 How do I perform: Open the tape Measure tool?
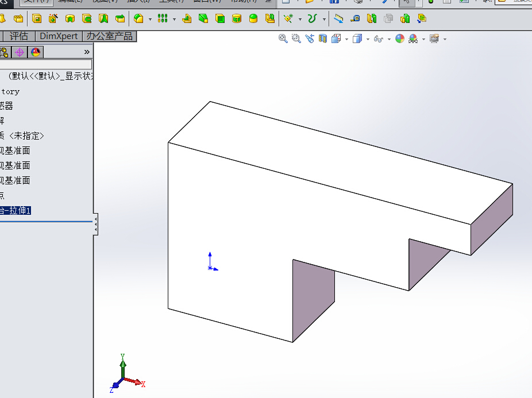click(355, 18)
